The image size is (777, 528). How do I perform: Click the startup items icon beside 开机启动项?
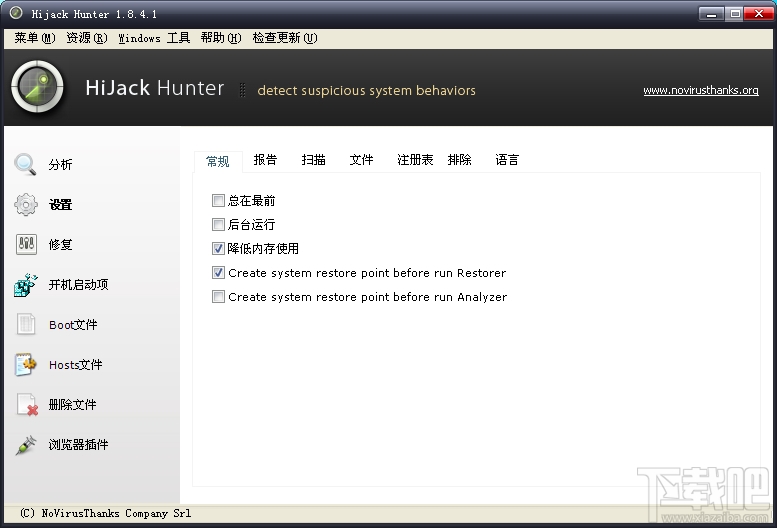(x=26, y=285)
